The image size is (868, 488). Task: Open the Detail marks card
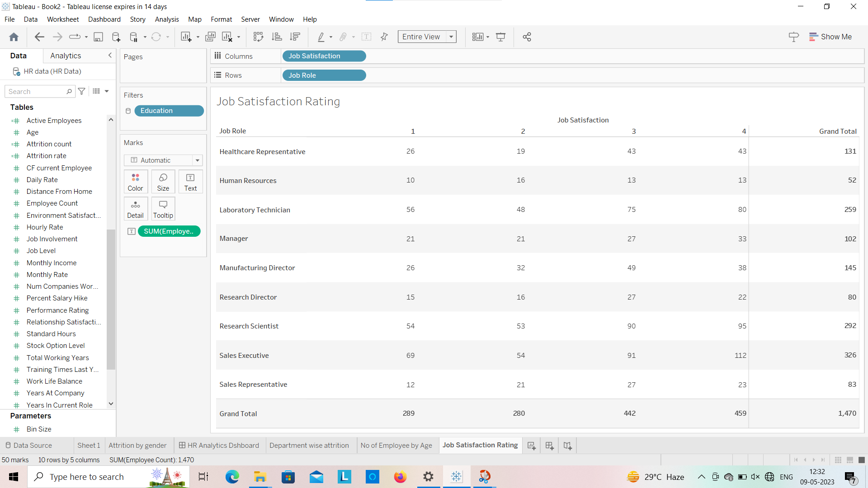click(135, 209)
